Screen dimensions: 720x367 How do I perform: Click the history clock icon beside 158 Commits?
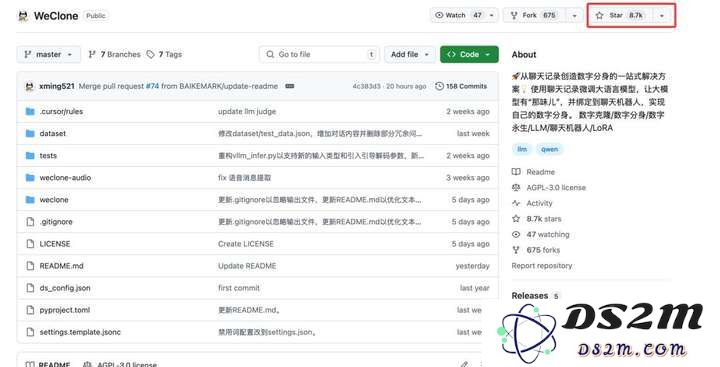[x=439, y=86]
